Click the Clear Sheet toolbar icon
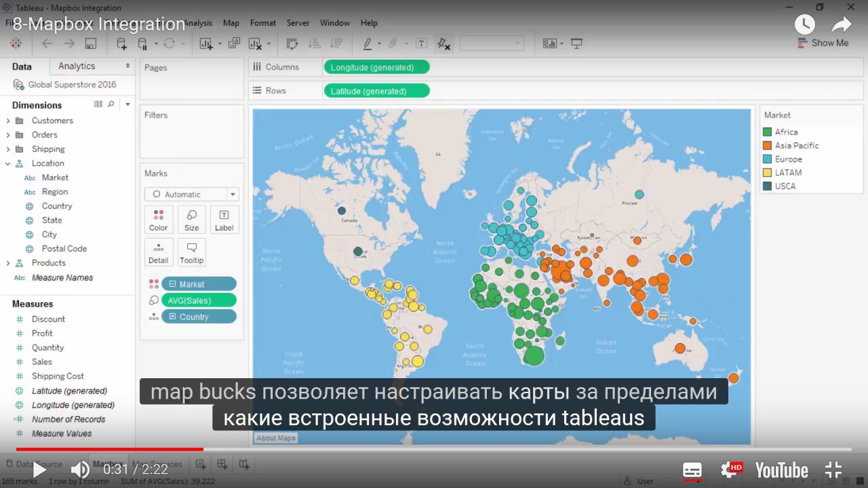 256,43
